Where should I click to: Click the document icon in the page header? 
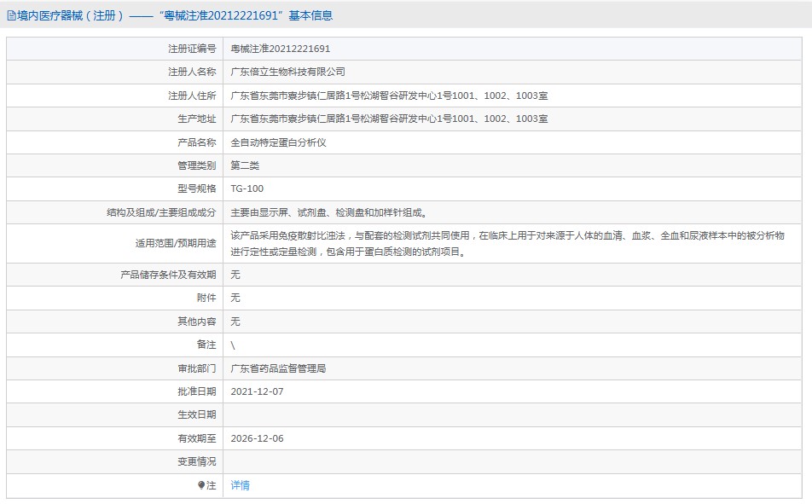tap(11, 16)
